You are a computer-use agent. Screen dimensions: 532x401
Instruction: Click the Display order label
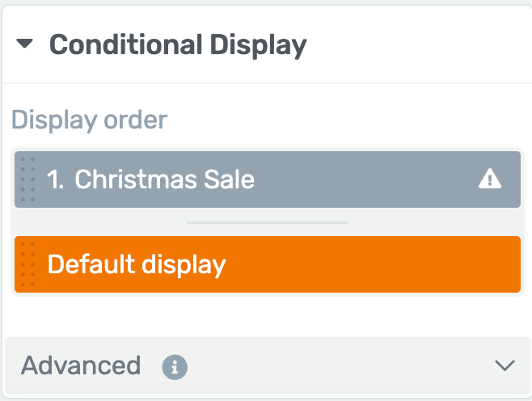pos(90,120)
